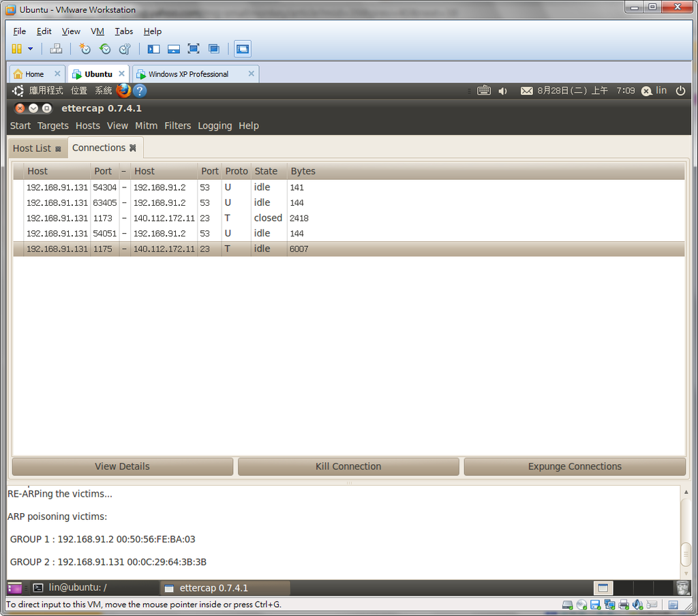Open the volume speaker indicator

click(503, 91)
